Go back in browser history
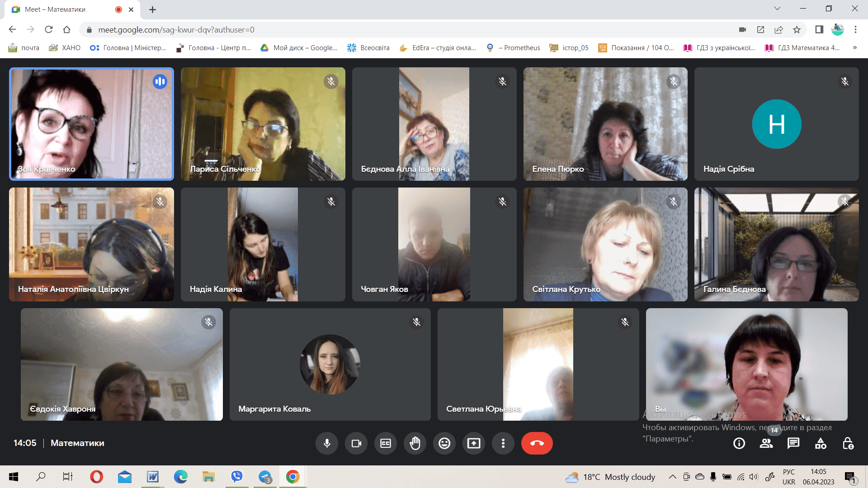Viewport: 868px width, 488px height. pos(12,29)
